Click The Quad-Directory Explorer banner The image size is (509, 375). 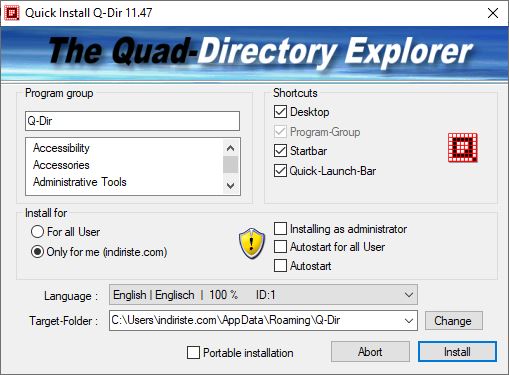click(x=254, y=54)
